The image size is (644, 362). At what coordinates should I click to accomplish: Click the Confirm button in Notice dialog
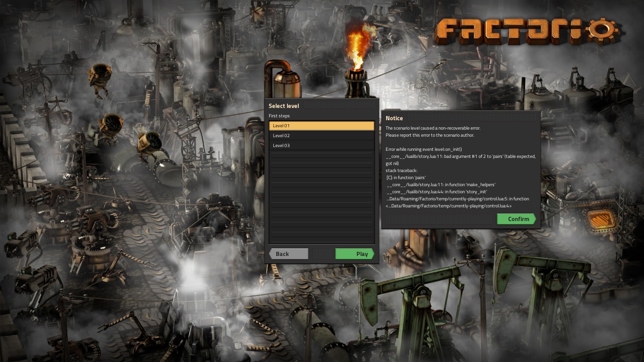517,219
